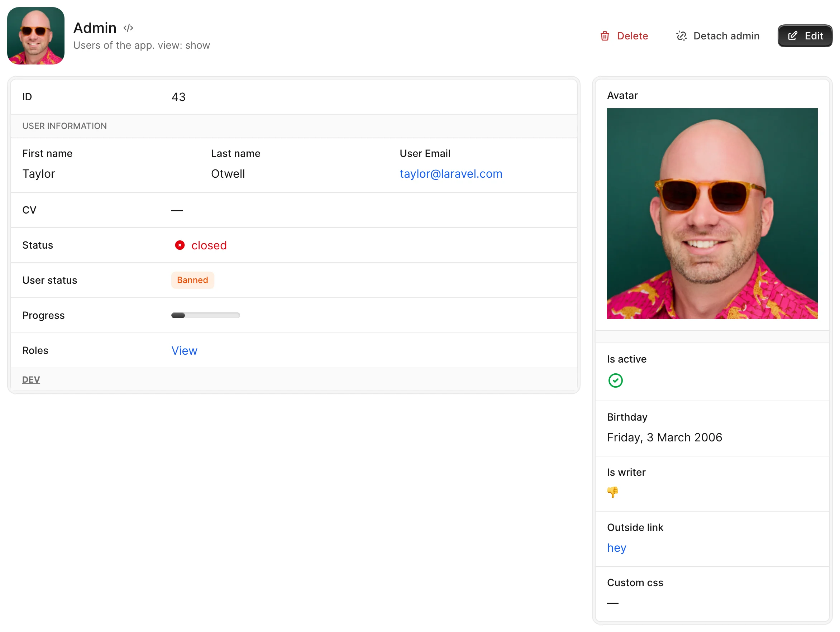Click the code icon beside Admin title

128,28
